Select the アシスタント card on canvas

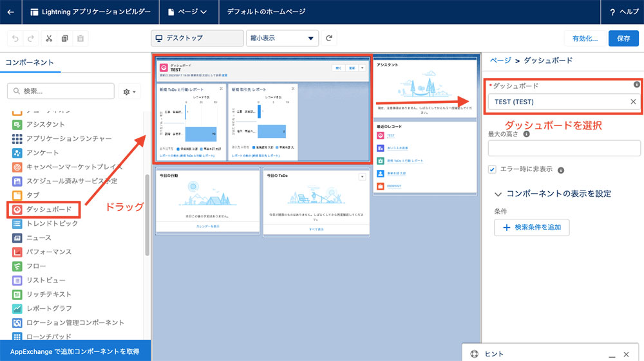pos(424,88)
